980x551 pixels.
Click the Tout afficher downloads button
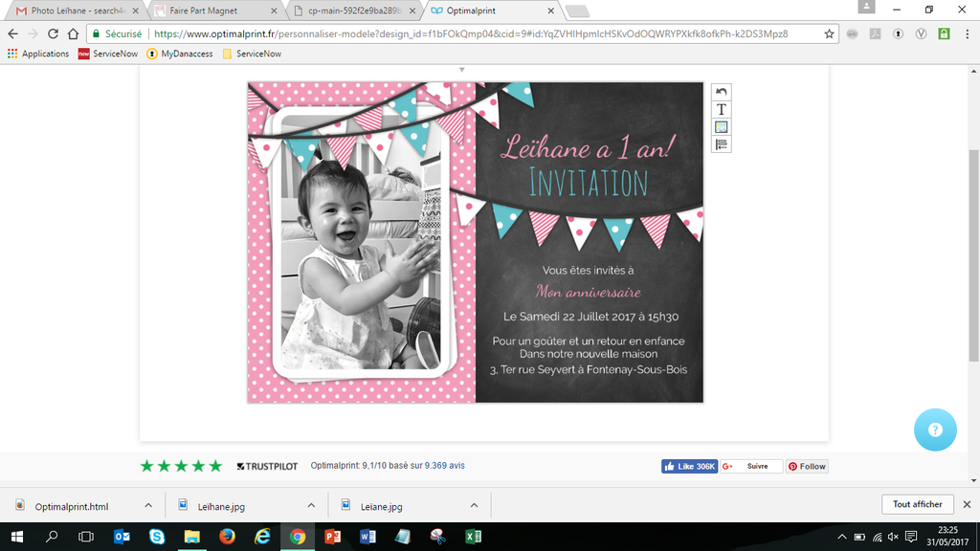[x=917, y=504]
